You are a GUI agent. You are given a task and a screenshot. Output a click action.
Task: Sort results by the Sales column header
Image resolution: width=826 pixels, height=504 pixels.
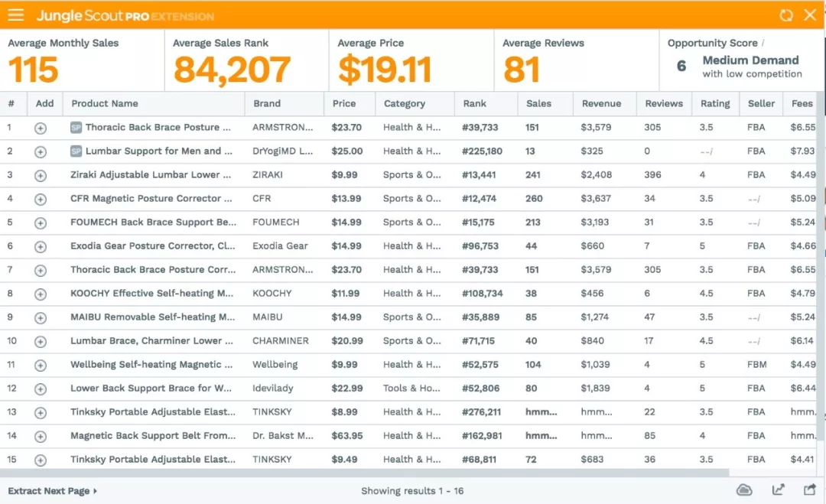[538, 103]
